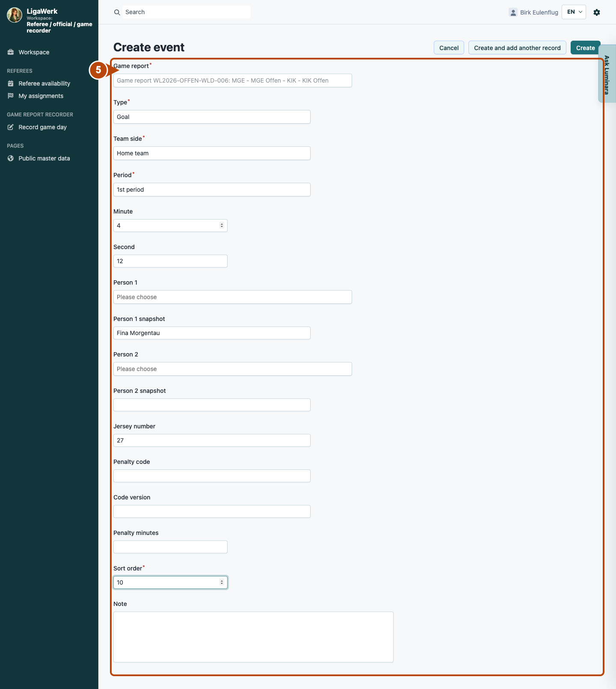Click the Sort order stepper arrows

222,582
